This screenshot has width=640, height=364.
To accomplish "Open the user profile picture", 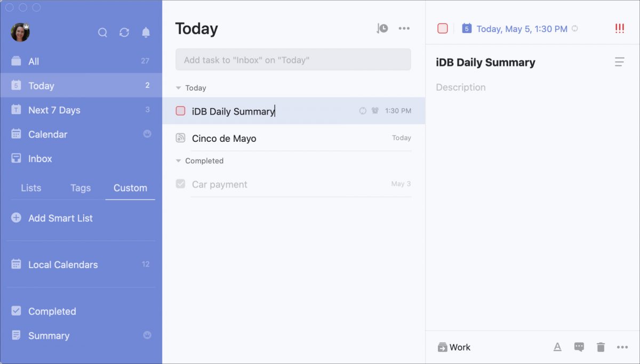I will [20, 32].
